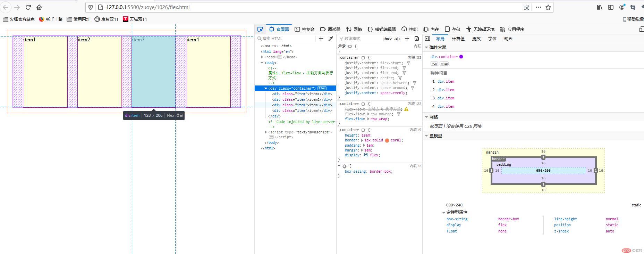
Task: Highlight elements for the 元素 rule
Action: [350, 46]
